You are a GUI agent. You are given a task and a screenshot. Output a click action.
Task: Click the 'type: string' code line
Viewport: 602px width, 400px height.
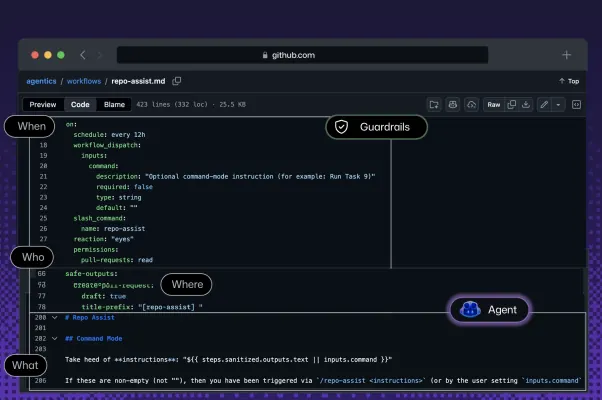[119, 197]
